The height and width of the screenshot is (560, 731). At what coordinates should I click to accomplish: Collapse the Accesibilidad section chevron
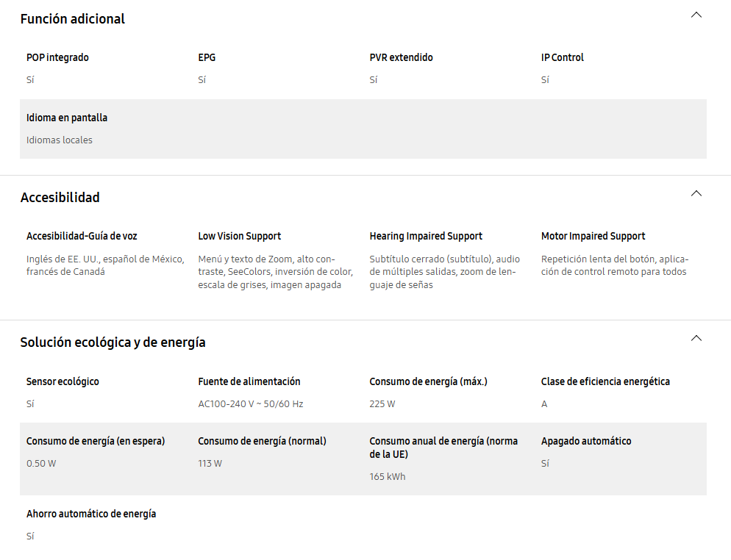pyautogui.click(x=696, y=193)
